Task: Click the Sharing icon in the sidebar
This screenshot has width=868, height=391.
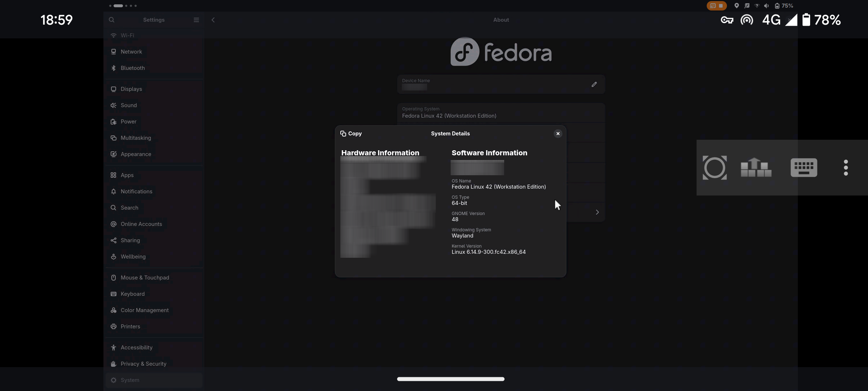Action: point(114,240)
